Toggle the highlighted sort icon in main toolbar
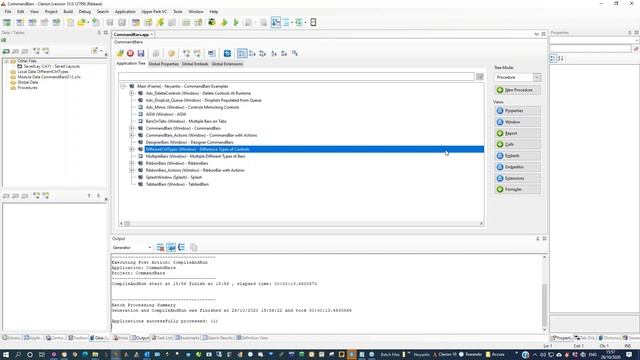640x360 pixels. 276,22
